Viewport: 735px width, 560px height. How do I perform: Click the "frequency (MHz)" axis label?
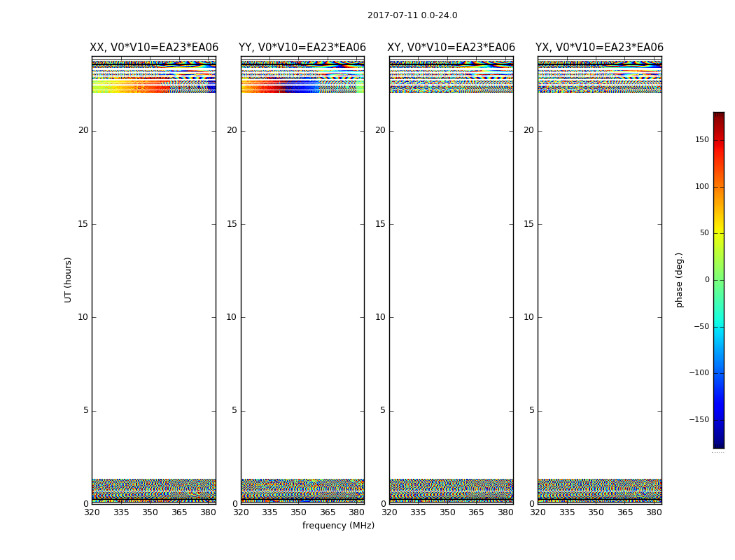point(338,526)
